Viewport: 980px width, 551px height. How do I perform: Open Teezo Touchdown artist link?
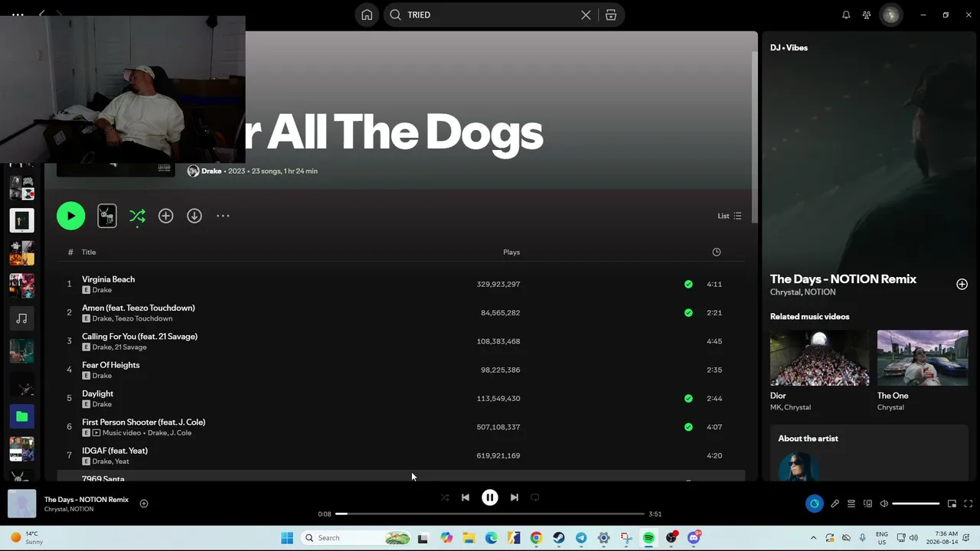pyautogui.click(x=144, y=318)
